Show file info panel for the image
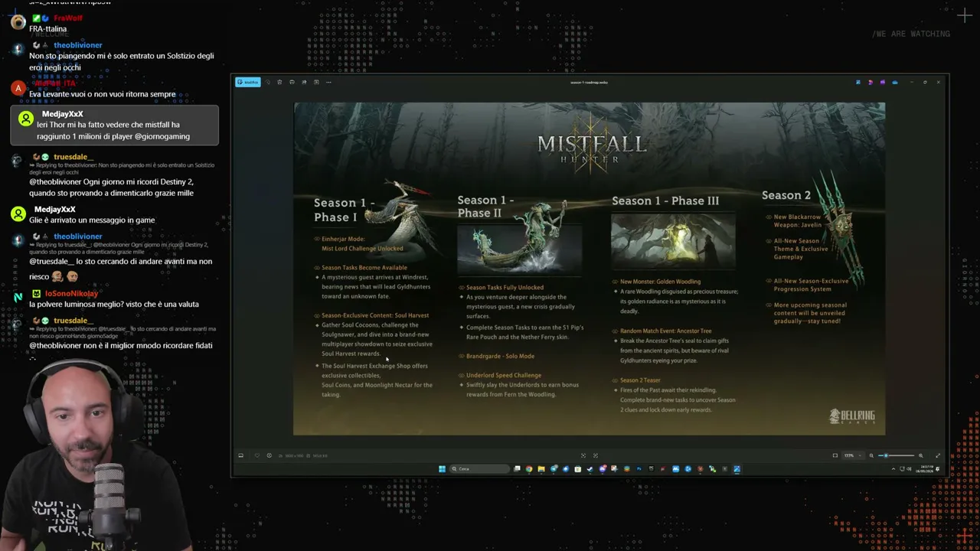 pos(269,455)
